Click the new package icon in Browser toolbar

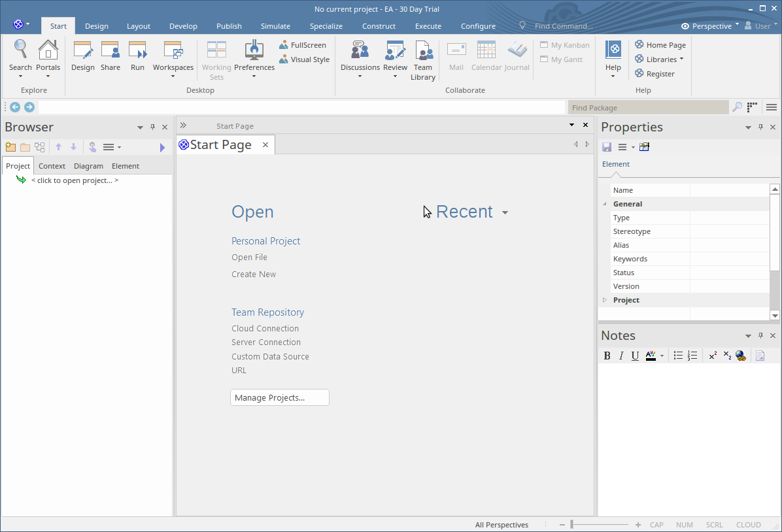coord(10,147)
